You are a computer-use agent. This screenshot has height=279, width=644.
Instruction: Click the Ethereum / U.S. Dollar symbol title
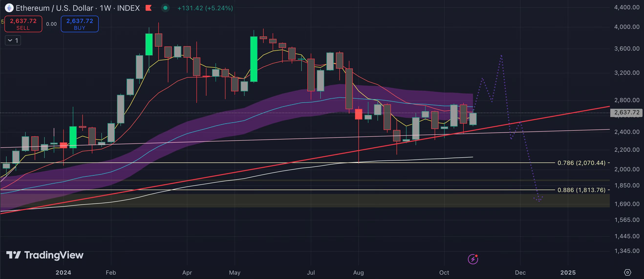[x=54, y=8]
